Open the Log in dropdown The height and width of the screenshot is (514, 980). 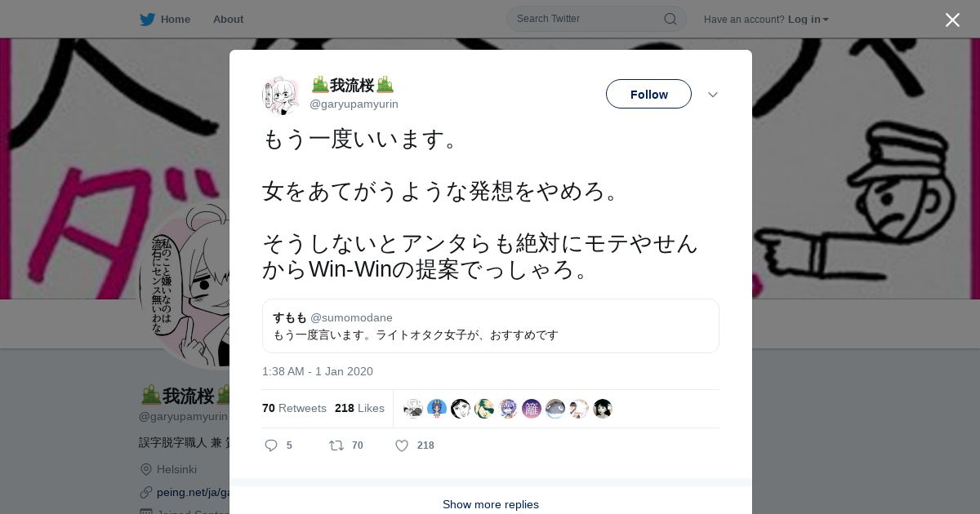point(808,19)
